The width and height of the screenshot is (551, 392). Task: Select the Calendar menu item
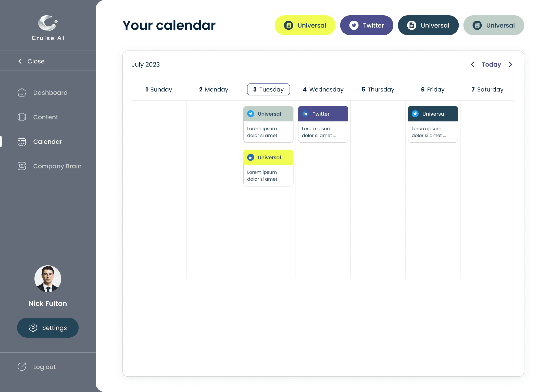pyautogui.click(x=48, y=142)
